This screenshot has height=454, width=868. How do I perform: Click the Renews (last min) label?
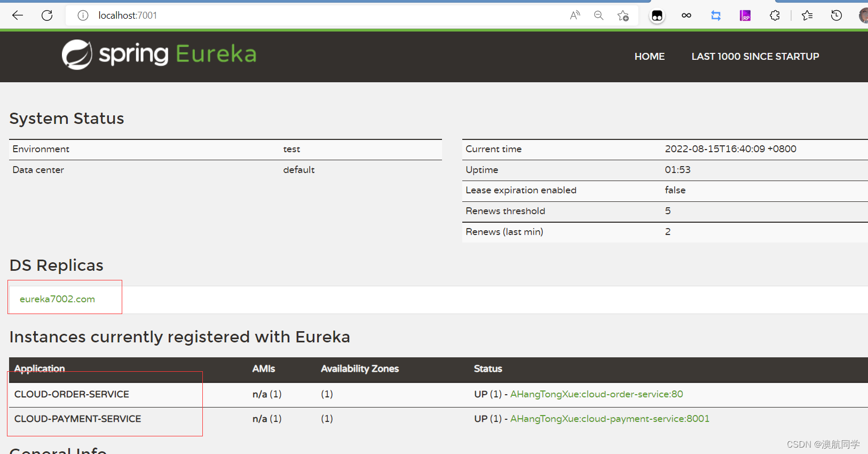pyautogui.click(x=504, y=232)
